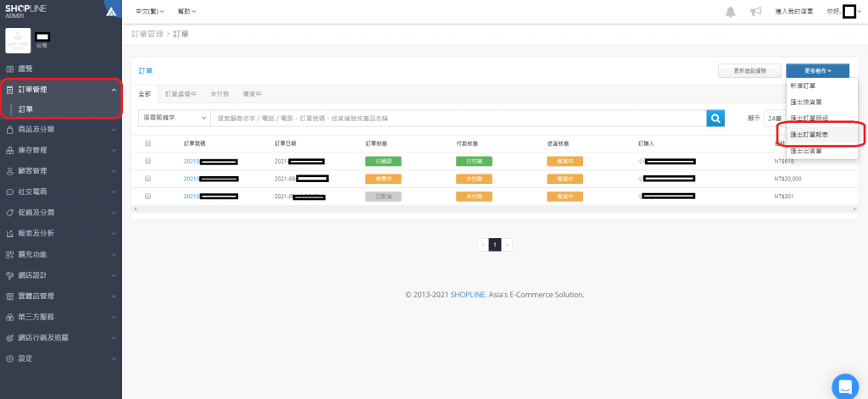Click the 設定 gear icon in sidebar

(9, 358)
